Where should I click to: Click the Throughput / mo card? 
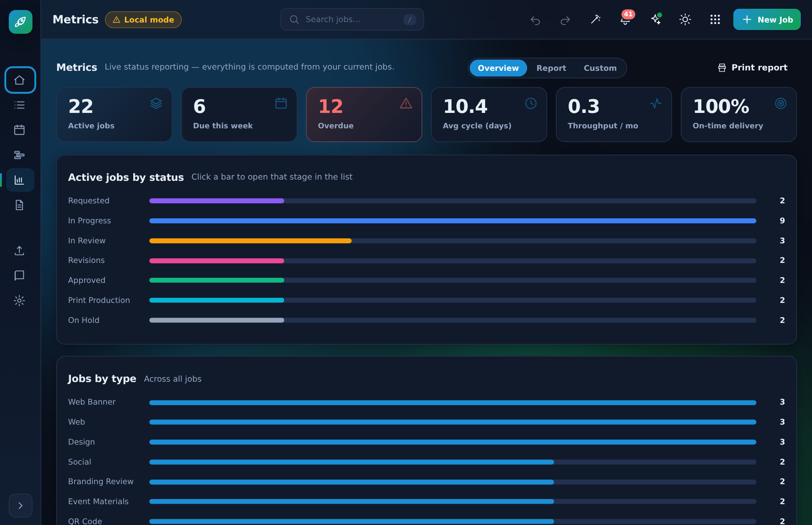tap(614, 115)
